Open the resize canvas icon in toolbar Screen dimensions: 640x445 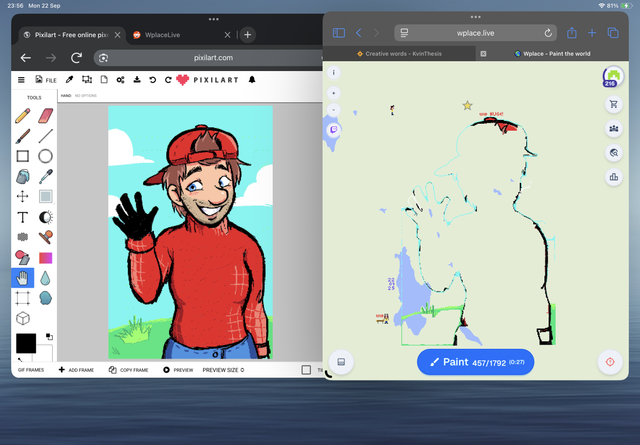(x=87, y=80)
